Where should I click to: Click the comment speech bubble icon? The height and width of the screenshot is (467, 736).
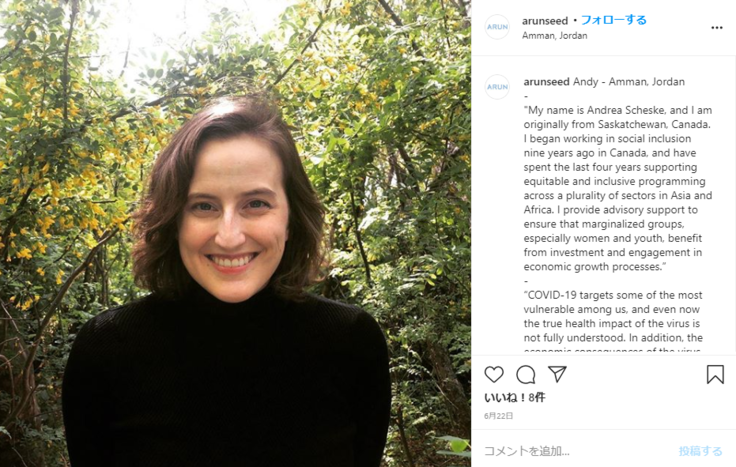[x=526, y=375]
